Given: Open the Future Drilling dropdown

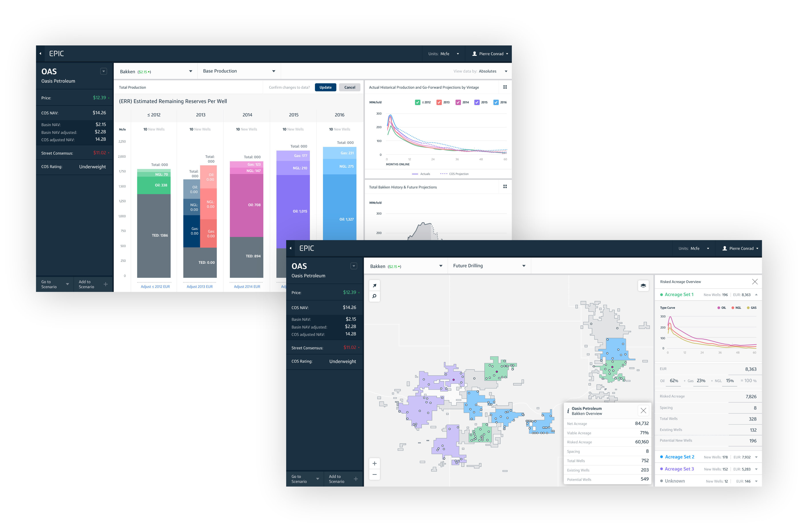Looking at the screenshot, I should (x=489, y=266).
